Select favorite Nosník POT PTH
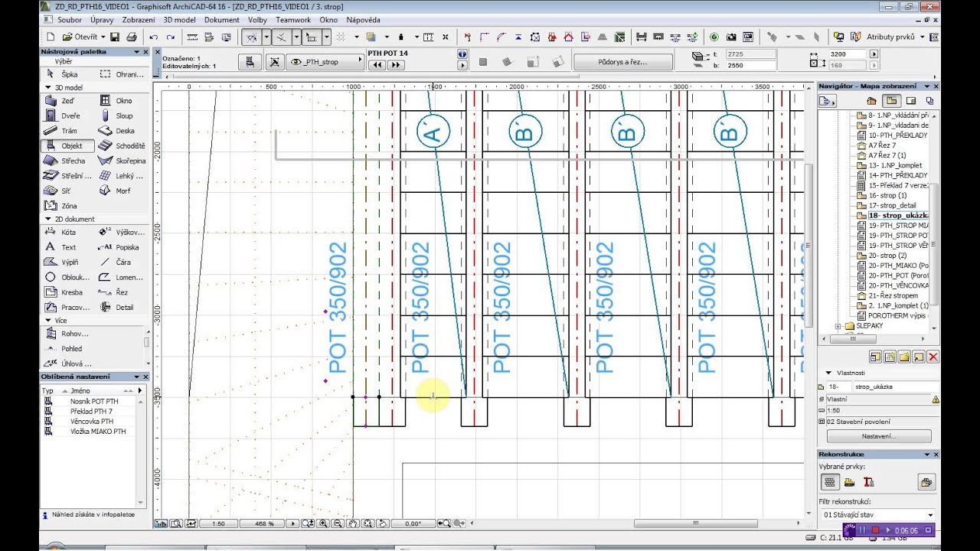 coord(93,401)
